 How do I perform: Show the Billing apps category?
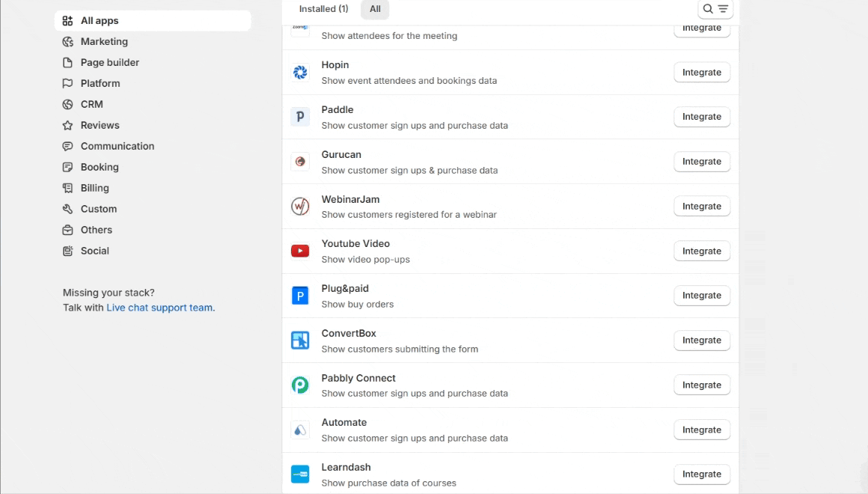[95, 189]
